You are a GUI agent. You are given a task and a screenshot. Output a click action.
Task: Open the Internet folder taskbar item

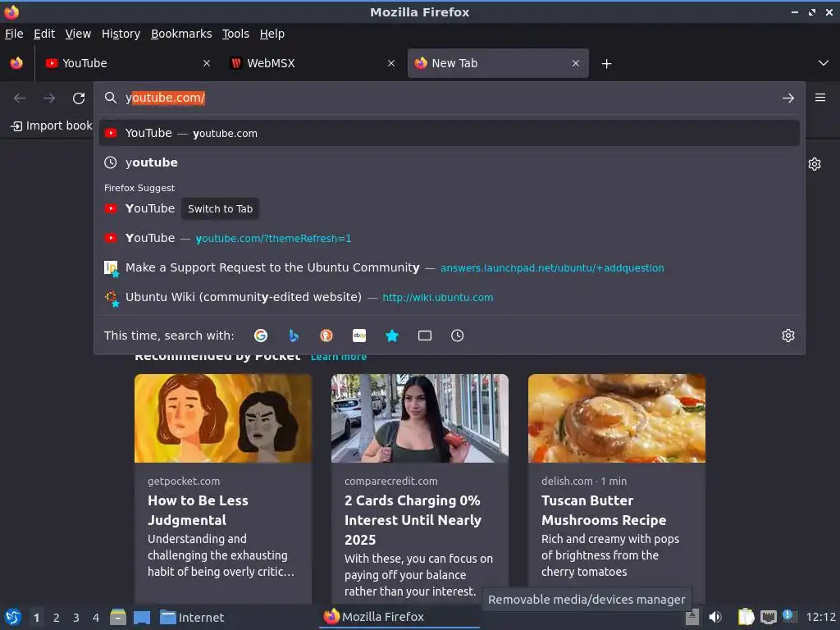click(192, 618)
